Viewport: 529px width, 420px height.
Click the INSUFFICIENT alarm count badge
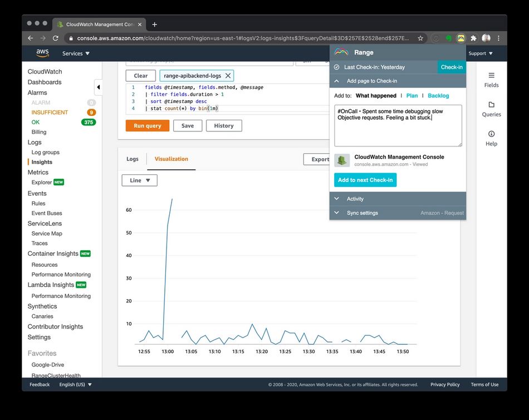pyautogui.click(x=91, y=112)
